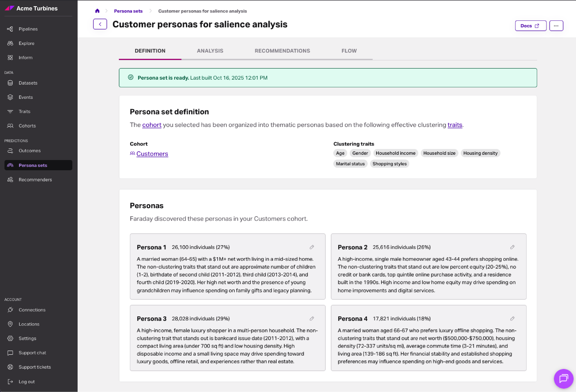The width and height of the screenshot is (576, 392).
Task: Open Connections in the Account section
Action: tap(32, 310)
